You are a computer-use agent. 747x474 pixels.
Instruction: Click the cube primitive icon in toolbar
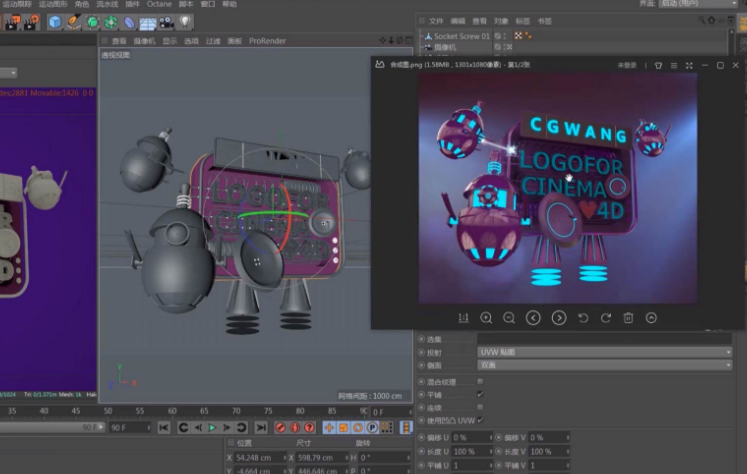coord(54,22)
